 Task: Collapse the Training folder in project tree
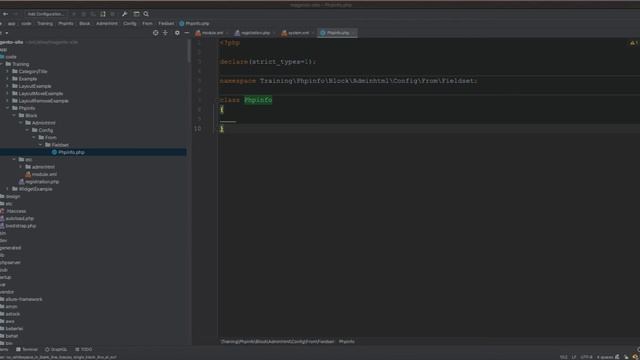(2, 64)
